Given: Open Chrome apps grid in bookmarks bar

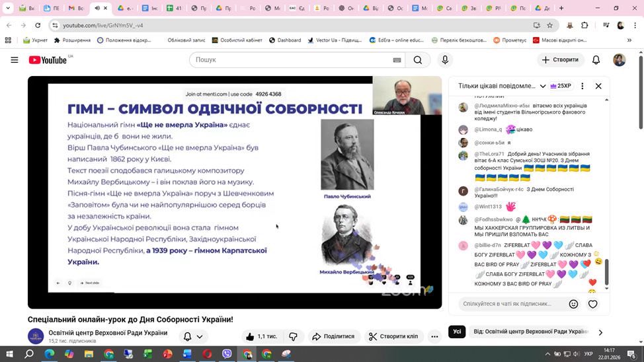Looking at the screenshot, I should [x=8, y=40].
